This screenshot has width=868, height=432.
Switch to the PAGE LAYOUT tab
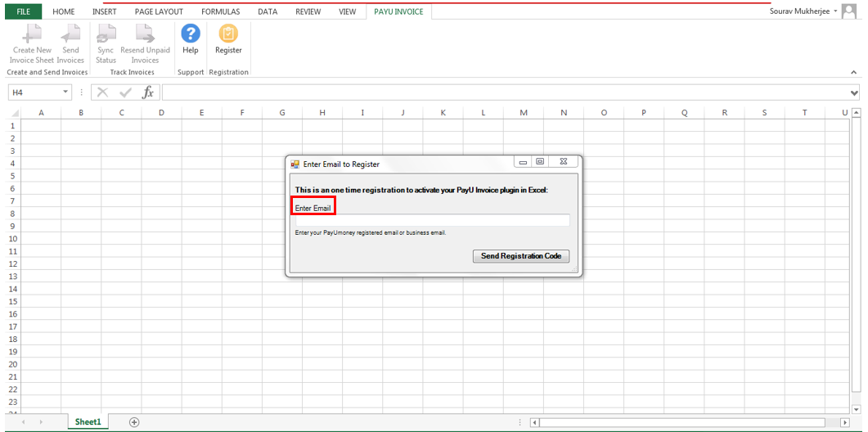(x=159, y=11)
